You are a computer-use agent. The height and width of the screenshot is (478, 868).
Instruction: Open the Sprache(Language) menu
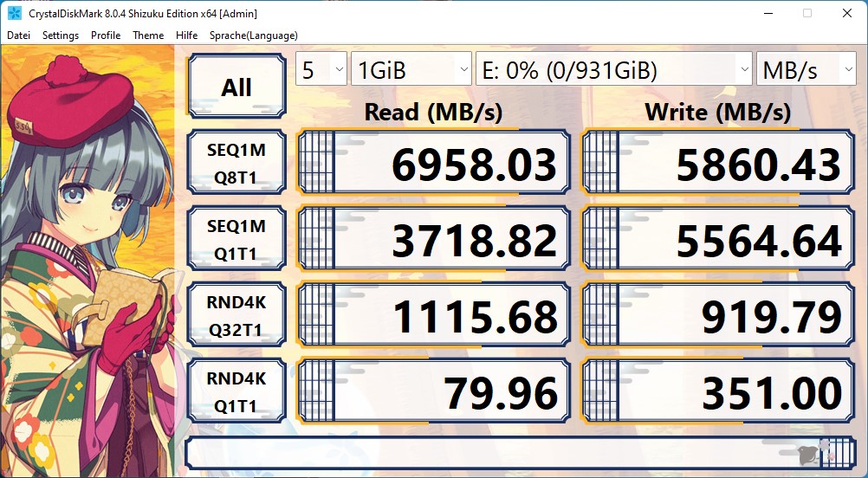click(254, 36)
